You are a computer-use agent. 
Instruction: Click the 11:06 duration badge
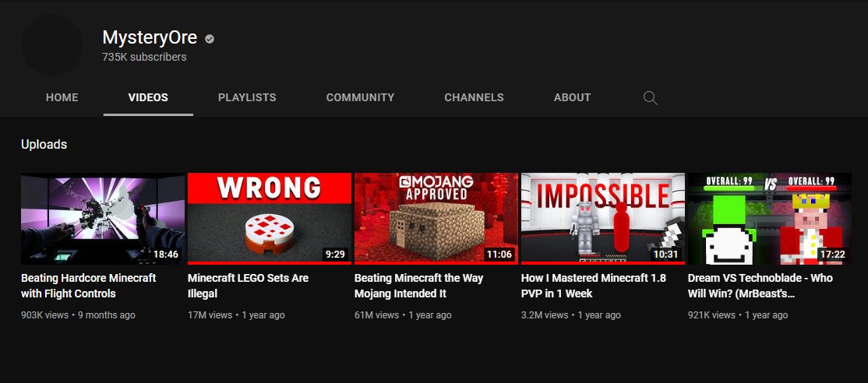(x=499, y=255)
